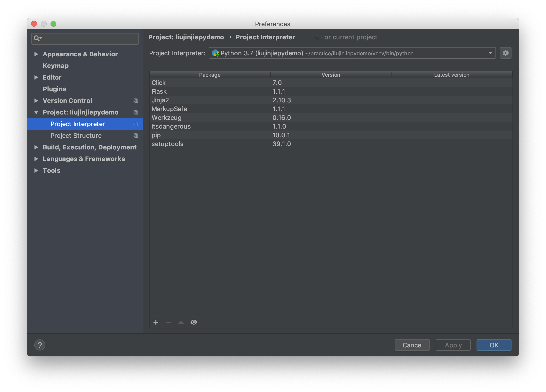Viewport: 546px width, 392px height.
Task: Click project-level icon beside Project Interpreter
Action: point(136,124)
